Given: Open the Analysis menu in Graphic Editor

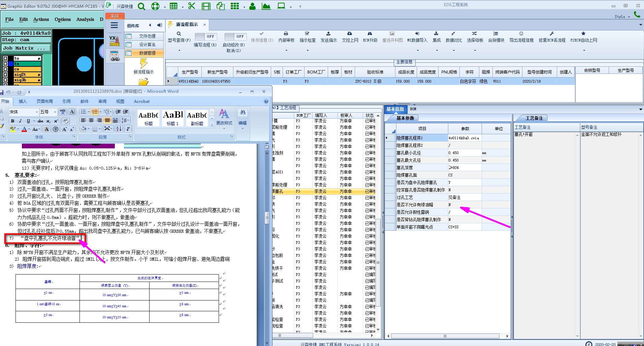Looking at the screenshot, I should (85, 20).
